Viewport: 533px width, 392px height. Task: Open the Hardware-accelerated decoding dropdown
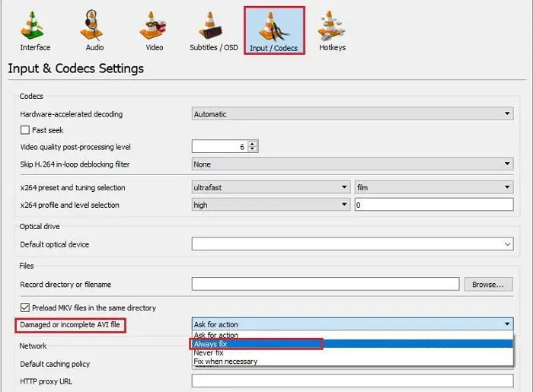pyautogui.click(x=353, y=114)
